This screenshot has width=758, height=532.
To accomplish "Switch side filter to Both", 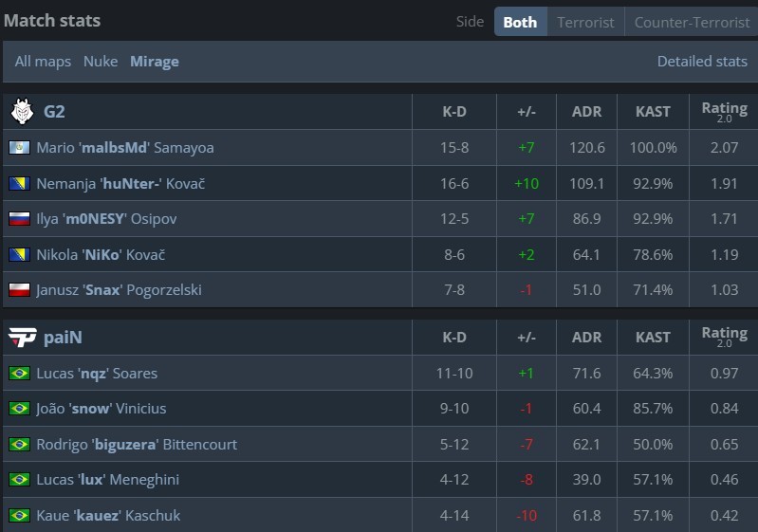I will [x=520, y=22].
